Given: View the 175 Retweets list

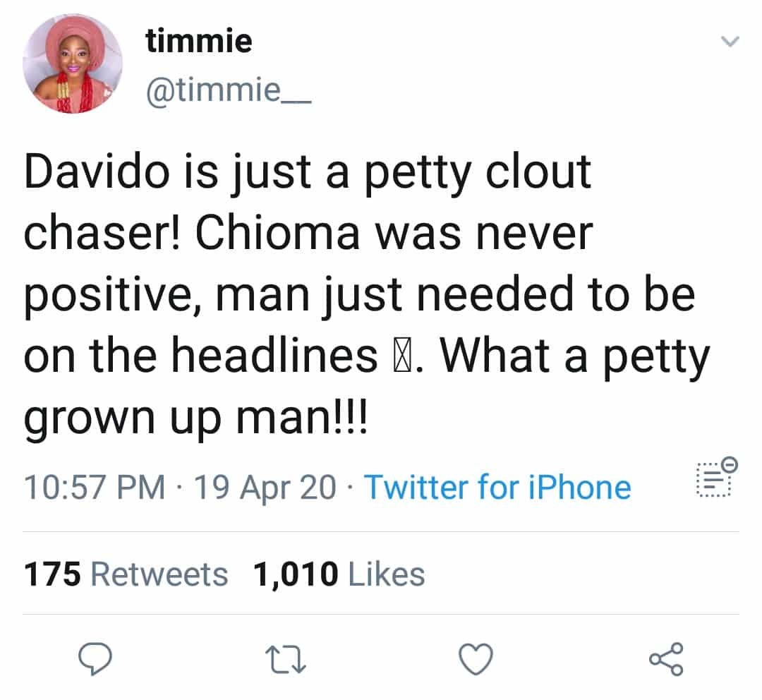Looking at the screenshot, I should click(126, 574).
